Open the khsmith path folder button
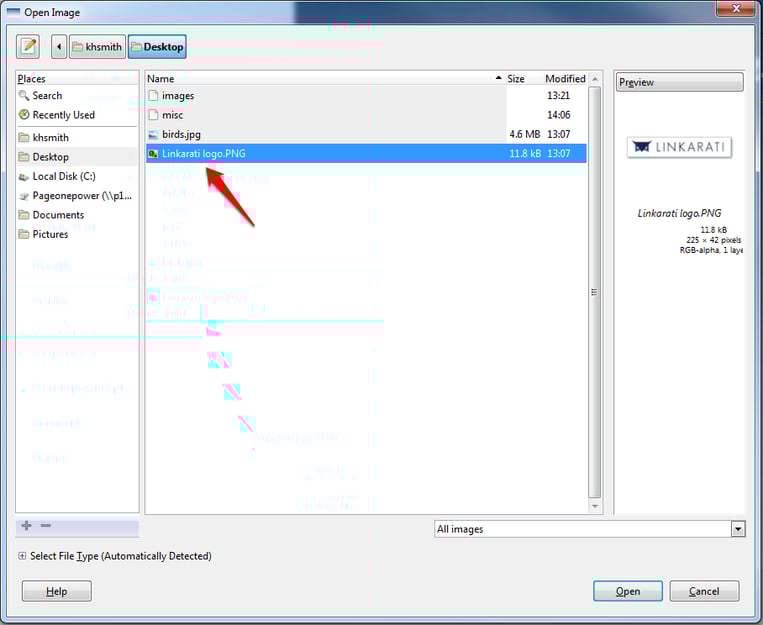 [x=97, y=47]
